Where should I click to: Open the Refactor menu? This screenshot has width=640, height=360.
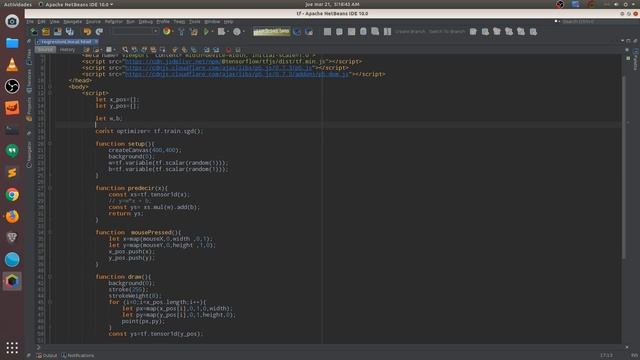pos(113,22)
